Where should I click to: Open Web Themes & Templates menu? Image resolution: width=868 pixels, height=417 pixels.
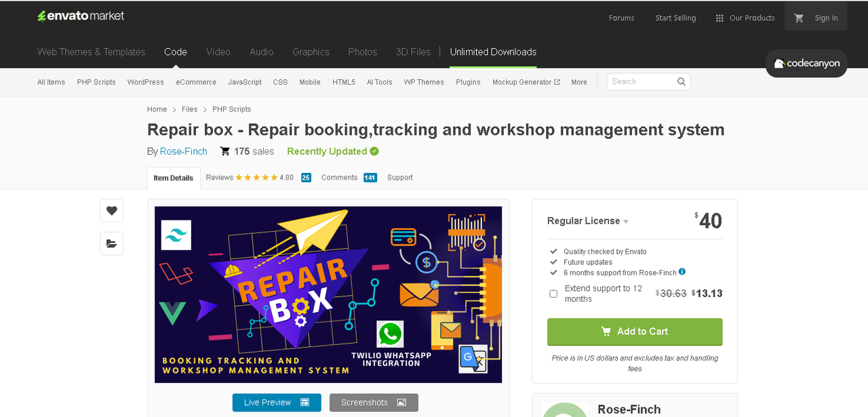pos(91,52)
